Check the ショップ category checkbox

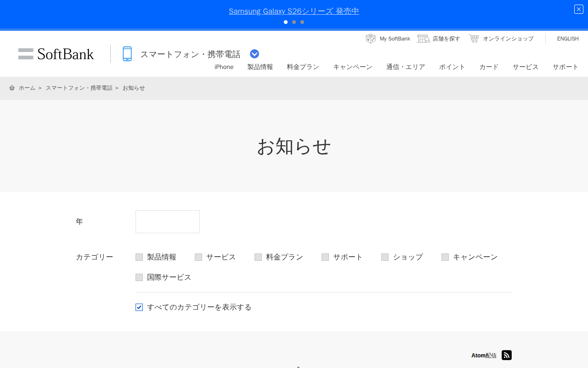385,257
